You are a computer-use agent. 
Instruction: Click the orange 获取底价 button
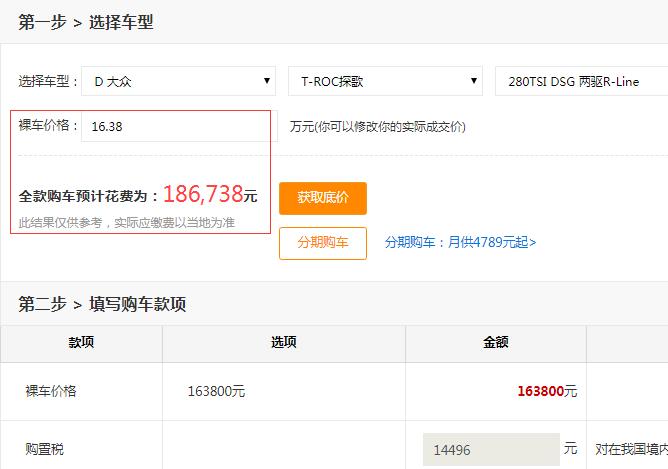pyautogui.click(x=323, y=198)
